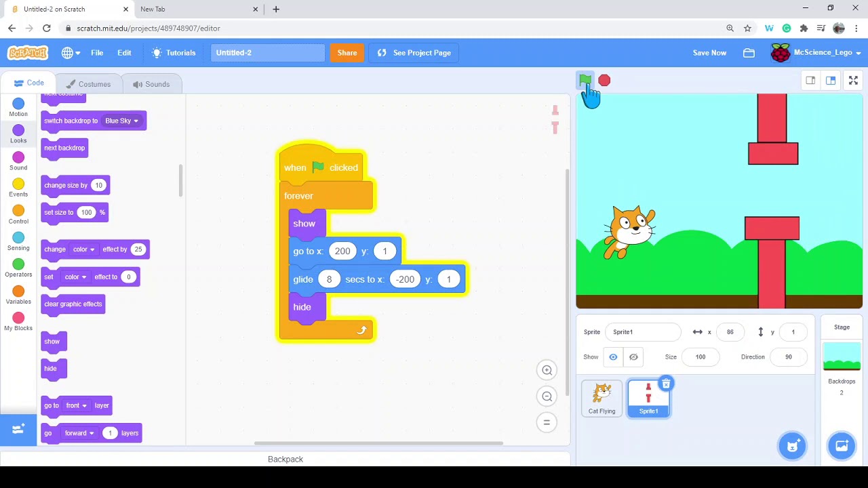Edit the project title field
This screenshot has width=868, height=488.
[x=267, y=52]
